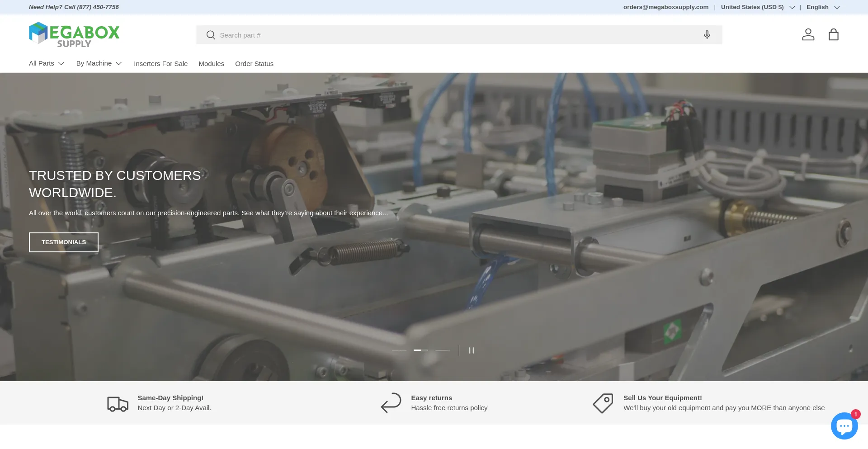Viewport: 868px width, 449px height.
Task: Open the shopping bag cart
Action: coord(833,35)
